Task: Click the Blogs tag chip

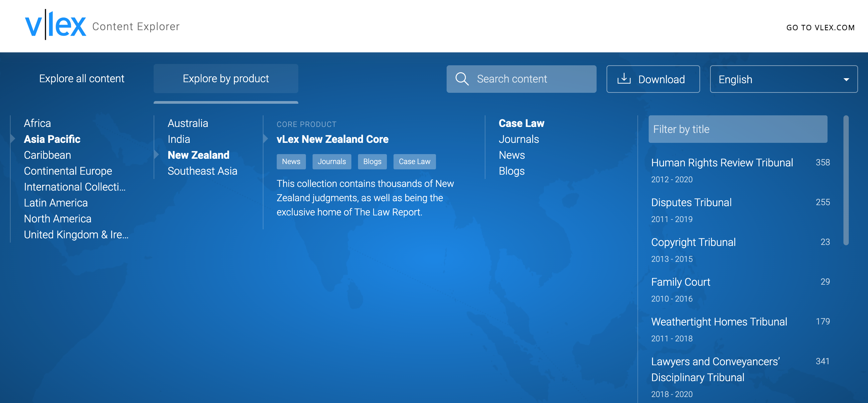Action: click(372, 162)
